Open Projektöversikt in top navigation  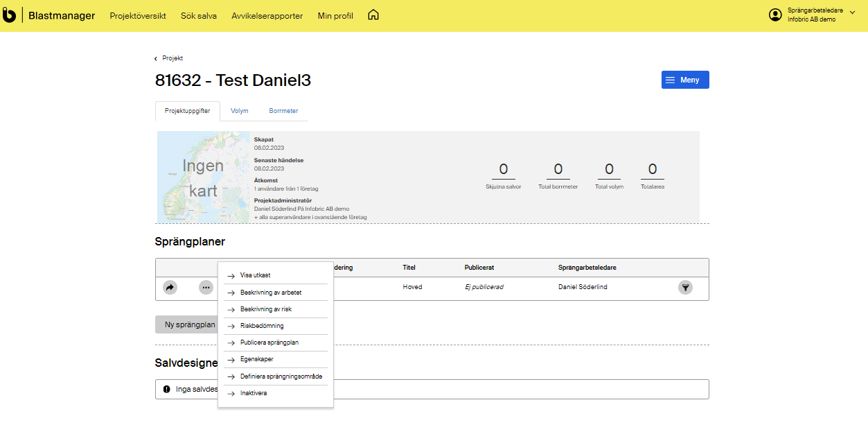[138, 15]
